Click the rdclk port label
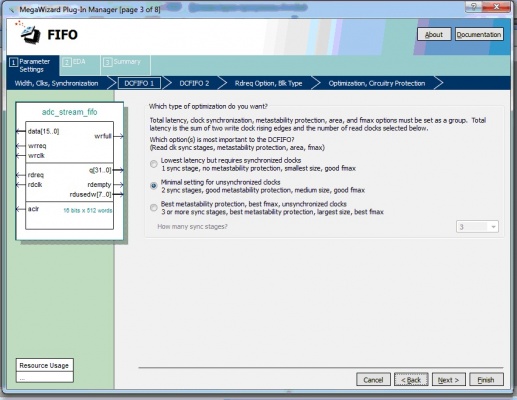The width and height of the screenshot is (517, 400). pos(35,184)
